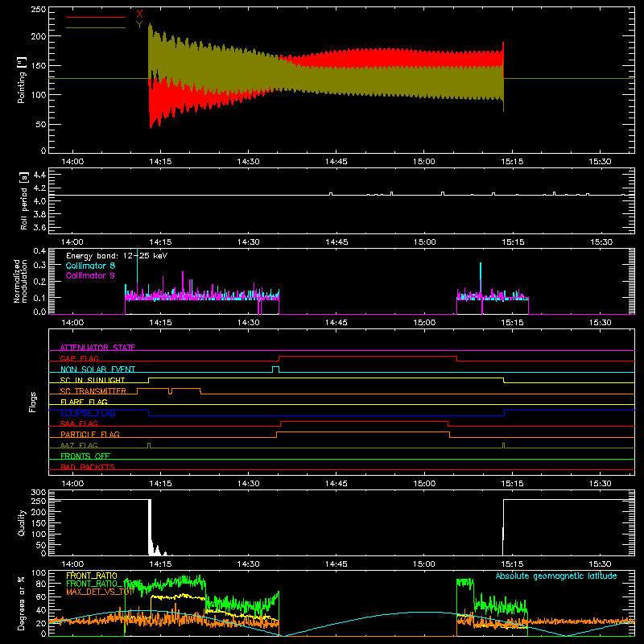Image resolution: width=644 pixels, height=644 pixels.
Task: Click the NON_SOLAR_EVENT pulse near 14:35
Action: [x=276, y=369]
